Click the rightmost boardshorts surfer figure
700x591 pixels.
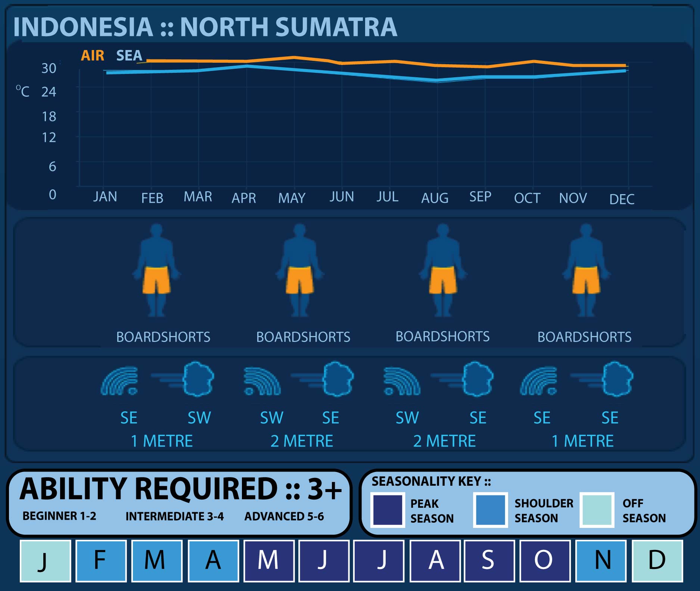click(586, 271)
